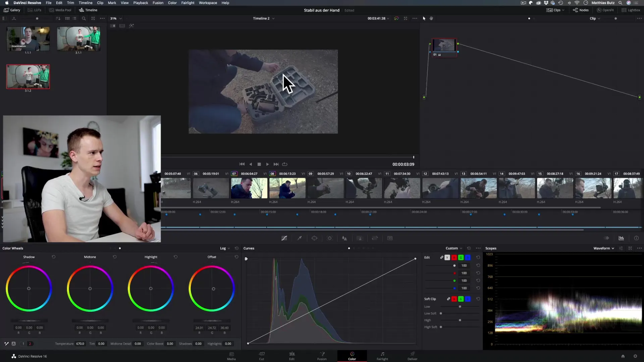Open the Curves palette icon
This screenshot has width=644, height=362.
[284, 238]
